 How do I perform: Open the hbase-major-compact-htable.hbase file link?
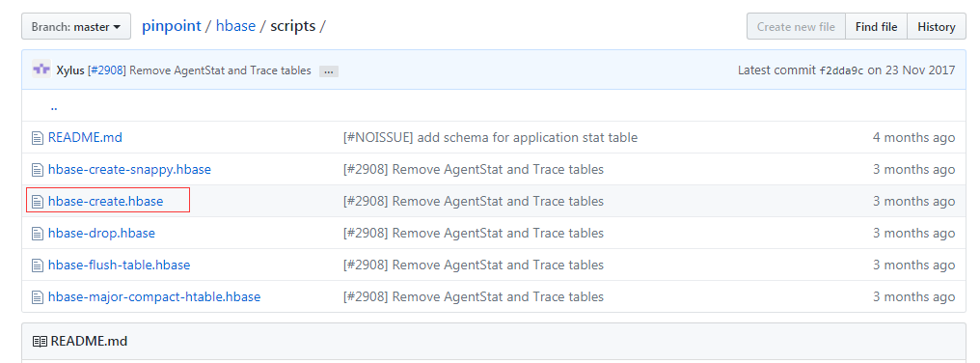point(154,296)
